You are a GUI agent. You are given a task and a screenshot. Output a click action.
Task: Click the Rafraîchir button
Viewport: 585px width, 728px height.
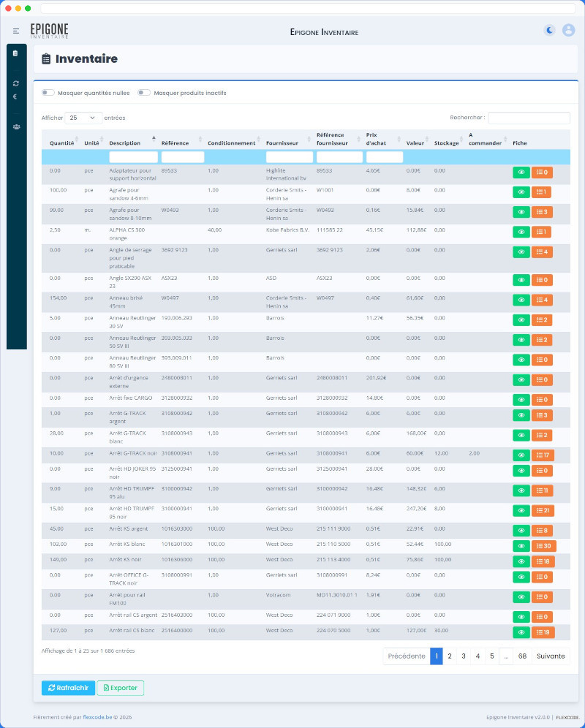(x=68, y=688)
